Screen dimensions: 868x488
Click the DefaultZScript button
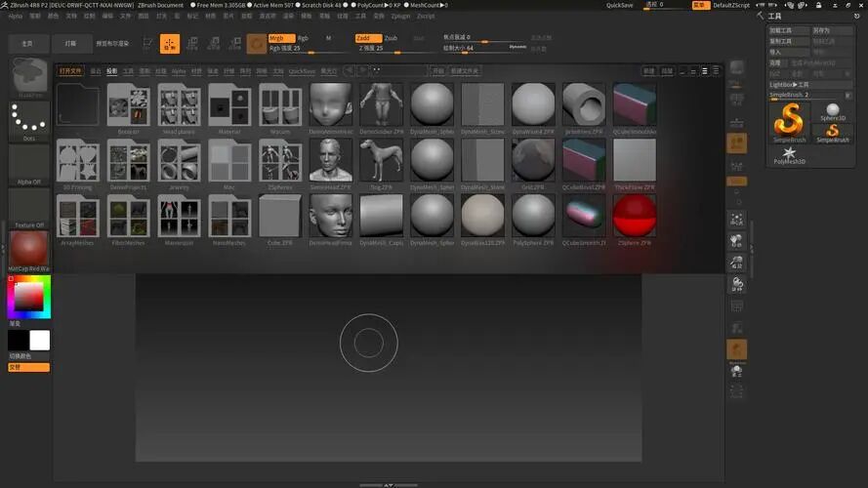pos(730,5)
